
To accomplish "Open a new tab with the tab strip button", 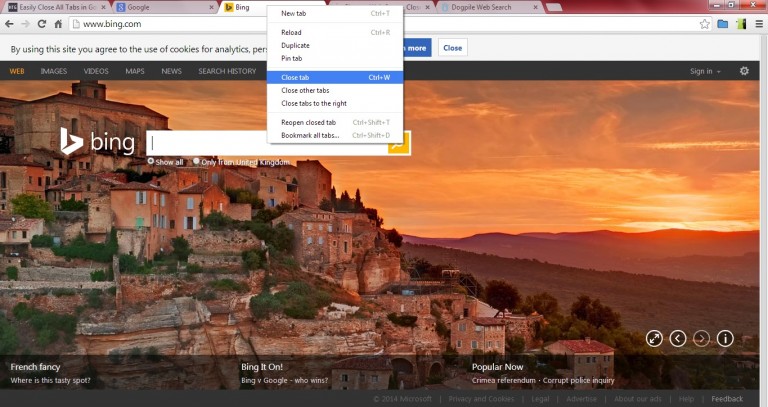I will 553,7.
